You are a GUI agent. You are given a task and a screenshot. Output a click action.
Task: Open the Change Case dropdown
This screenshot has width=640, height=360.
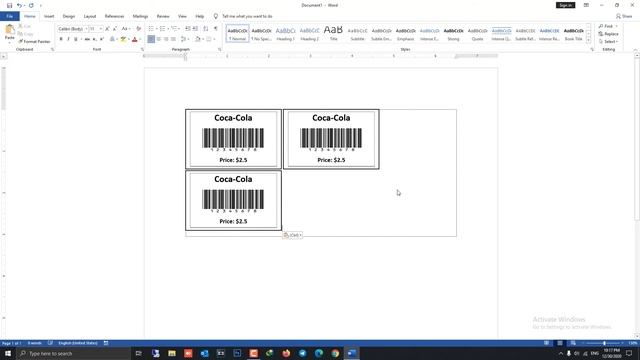(126, 29)
